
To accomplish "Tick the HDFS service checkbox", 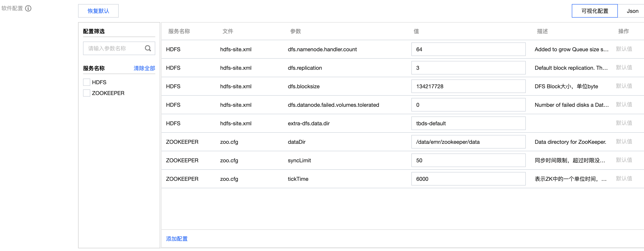I will 86,82.
